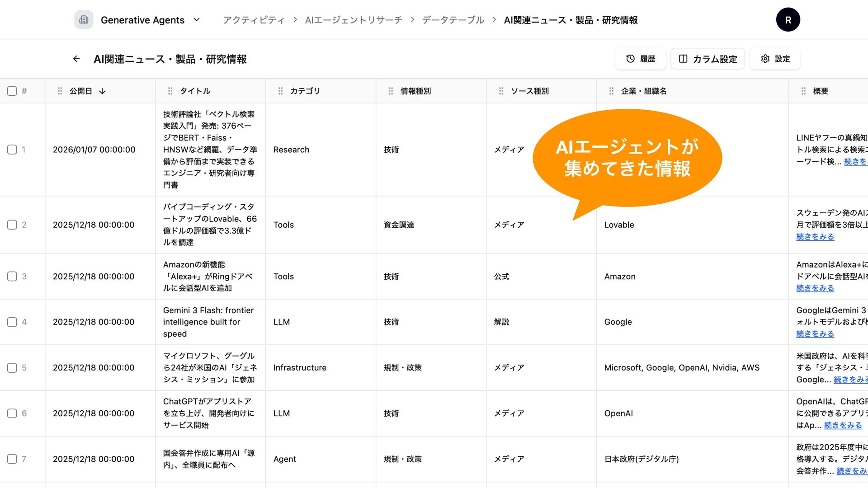Toggle the select-all header checkbox
The height and width of the screenshot is (488, 868).
coord(12,91)
